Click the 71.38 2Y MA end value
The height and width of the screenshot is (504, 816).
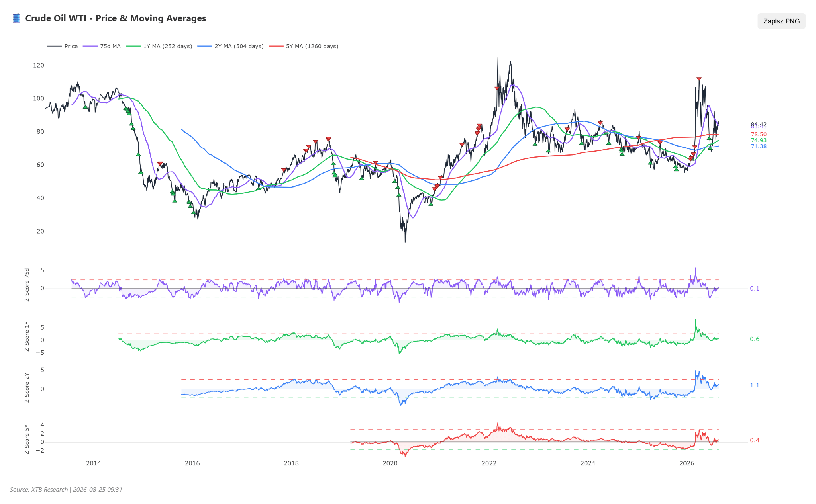click(x=759, y=147)
